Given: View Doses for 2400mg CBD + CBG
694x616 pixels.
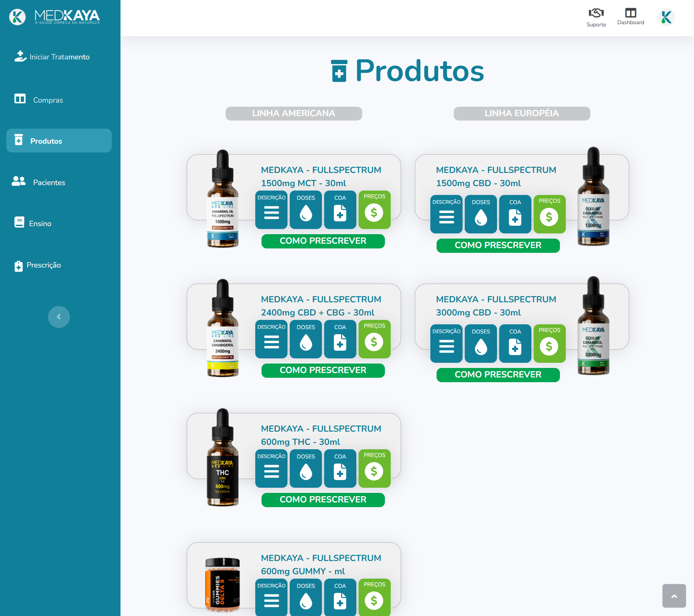Looking at the screenshot, I should pos(306,339).
